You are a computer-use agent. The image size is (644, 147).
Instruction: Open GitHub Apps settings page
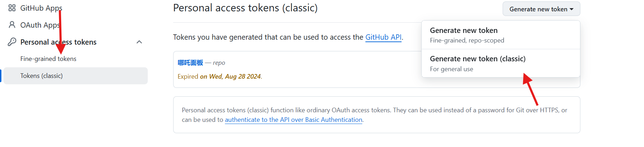(x=41, y=8)
